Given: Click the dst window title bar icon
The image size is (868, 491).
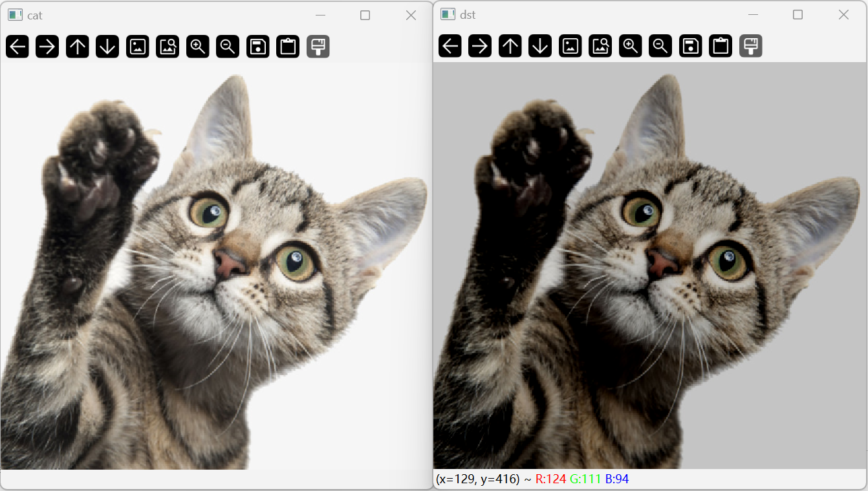Looking at the screenshot, I should tap(448, 14).
